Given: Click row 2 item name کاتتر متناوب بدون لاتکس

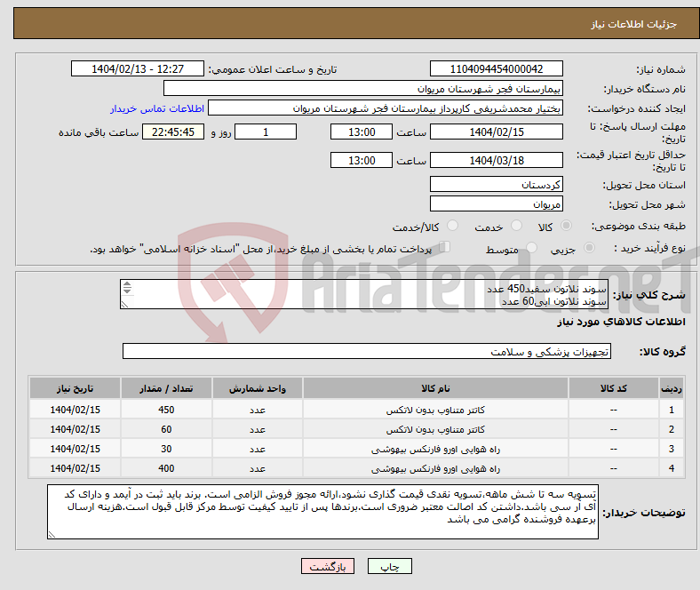Looking at the screenshot, I should point(435,429).
